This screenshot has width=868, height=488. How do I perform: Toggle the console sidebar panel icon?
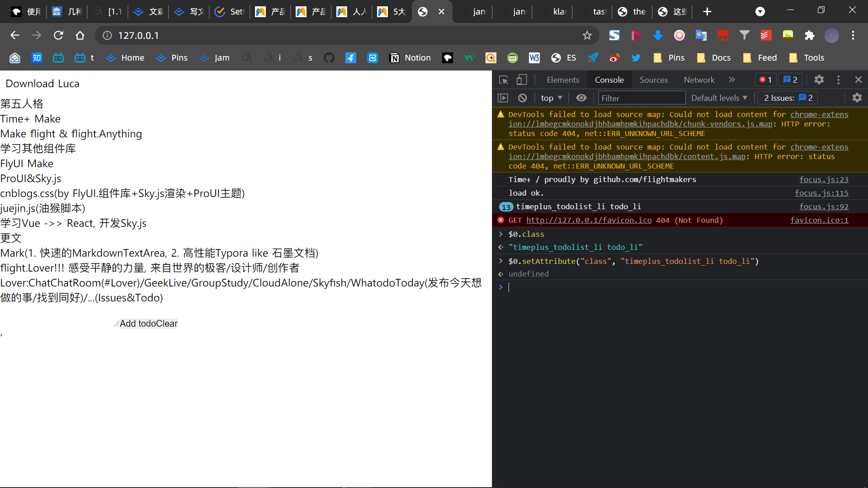(503, 98)
